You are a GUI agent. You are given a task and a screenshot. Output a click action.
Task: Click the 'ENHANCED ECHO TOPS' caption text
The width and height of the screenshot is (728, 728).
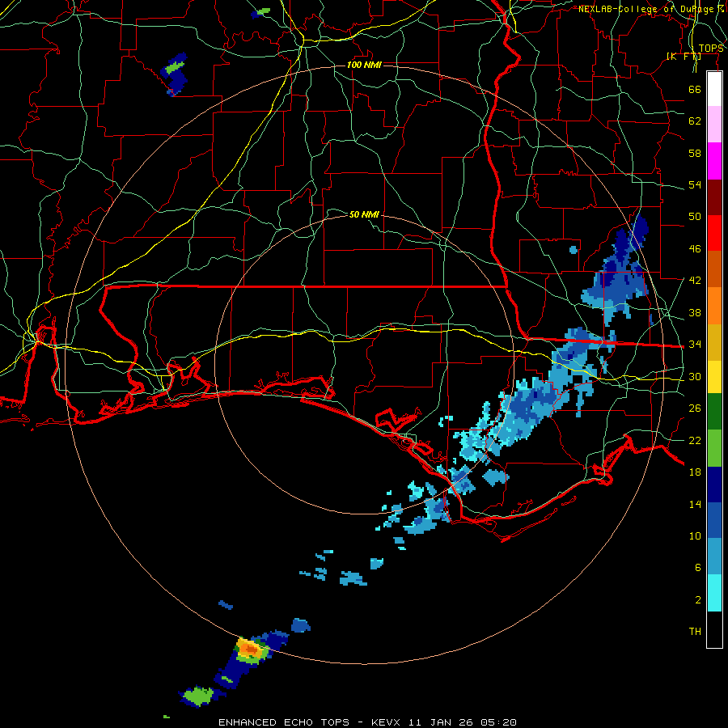tap(284, 722)
